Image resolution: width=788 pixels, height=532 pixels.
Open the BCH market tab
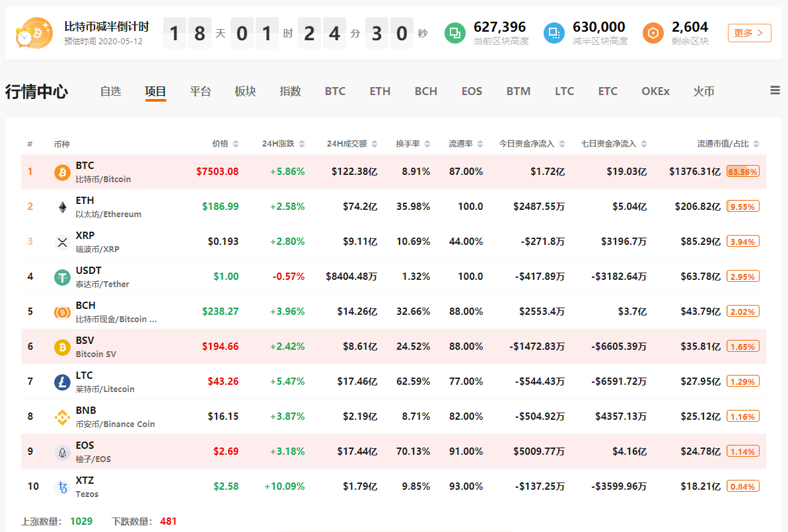coord(425,91)
